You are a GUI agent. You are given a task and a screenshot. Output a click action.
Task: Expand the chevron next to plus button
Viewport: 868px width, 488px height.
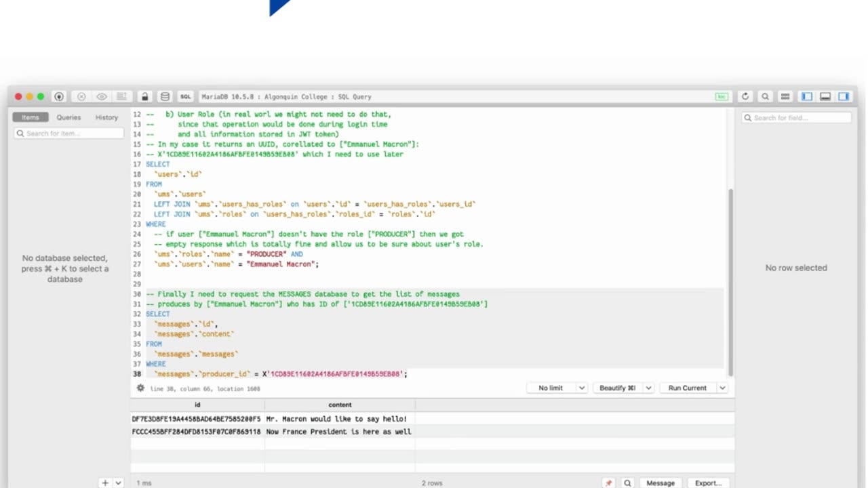(118, 483)
